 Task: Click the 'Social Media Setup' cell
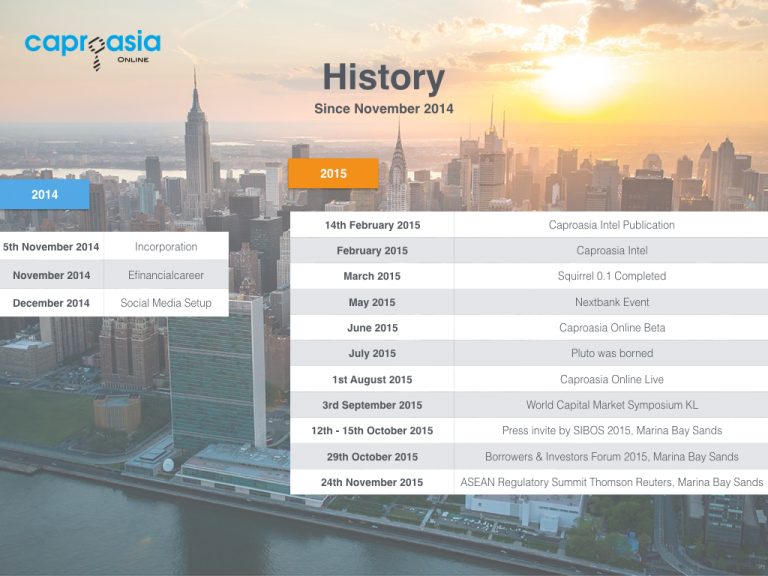click(166, 303)
